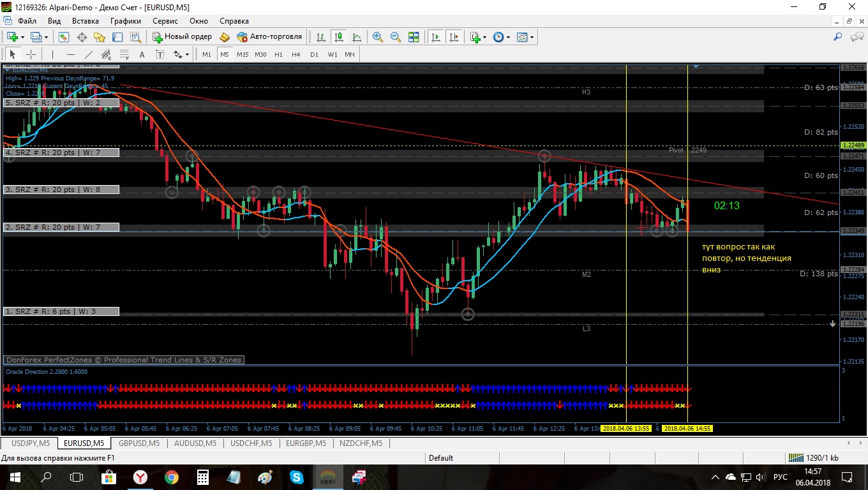Open Skype from the taskbar
The height and width of the screenshot is (490, 868).
(x=297, y=477)
